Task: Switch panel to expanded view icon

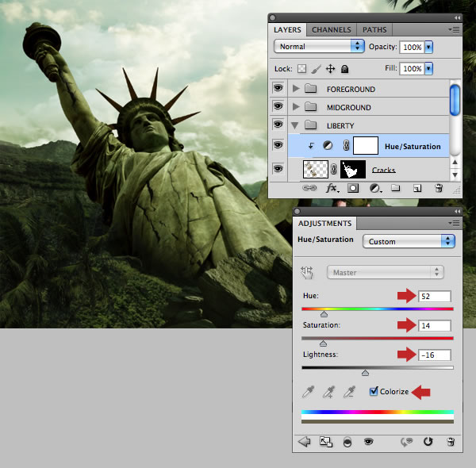Action: (326, 442)
